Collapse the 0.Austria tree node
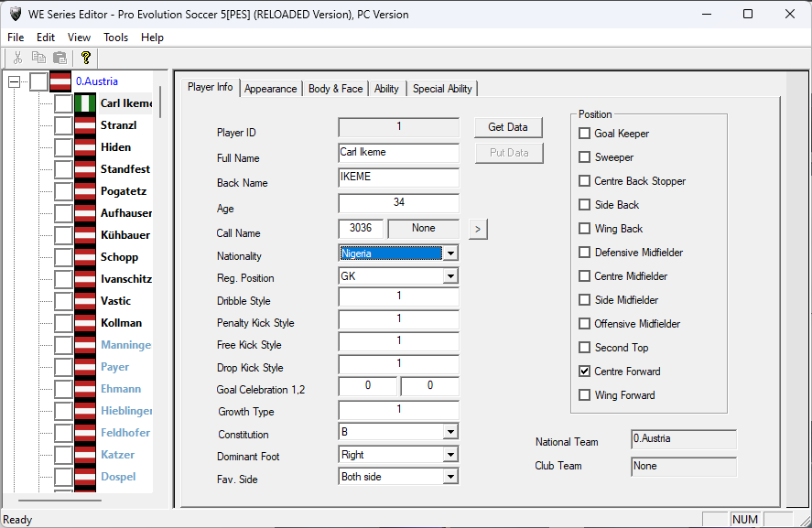Image resolution: width=812 pixels, height=528 pixels. [15, 81]
